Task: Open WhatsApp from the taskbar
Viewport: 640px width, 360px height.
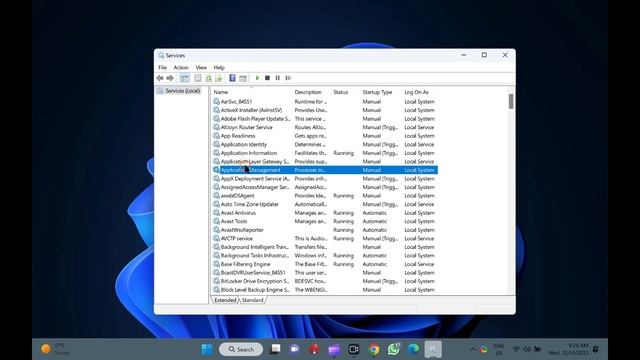Action: coord(393,349)
